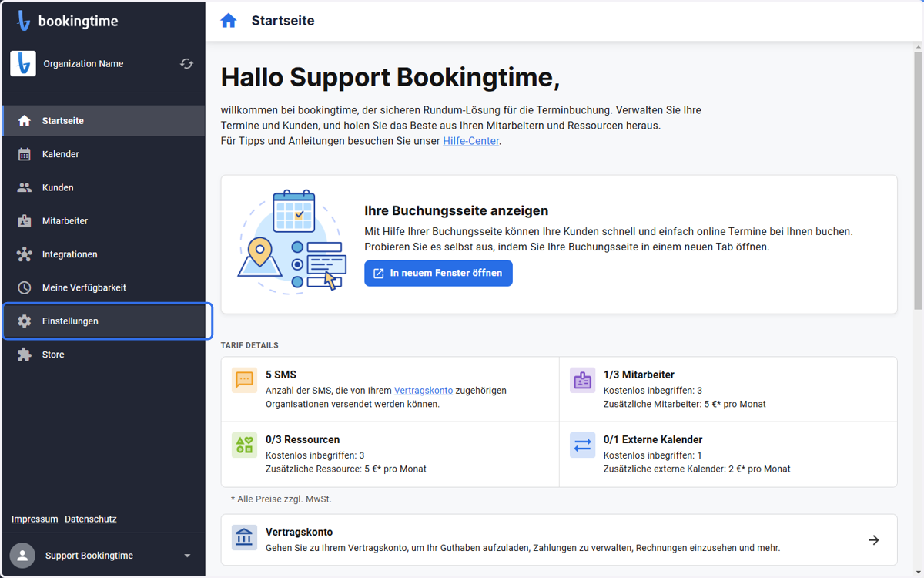This screenshot has width=924, height=578.
Task: Open the Impressum link
Action: [35, 519]
